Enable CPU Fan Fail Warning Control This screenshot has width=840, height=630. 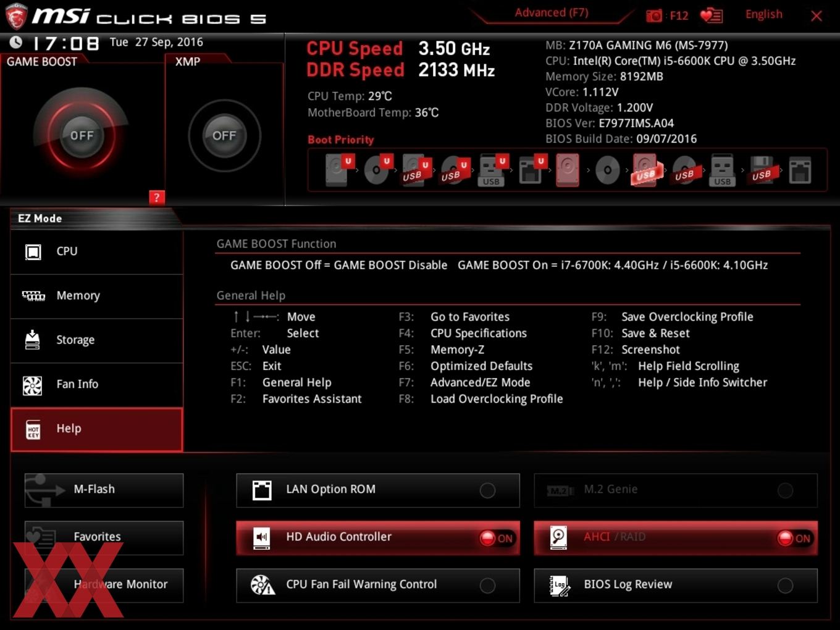click(378, 585)
